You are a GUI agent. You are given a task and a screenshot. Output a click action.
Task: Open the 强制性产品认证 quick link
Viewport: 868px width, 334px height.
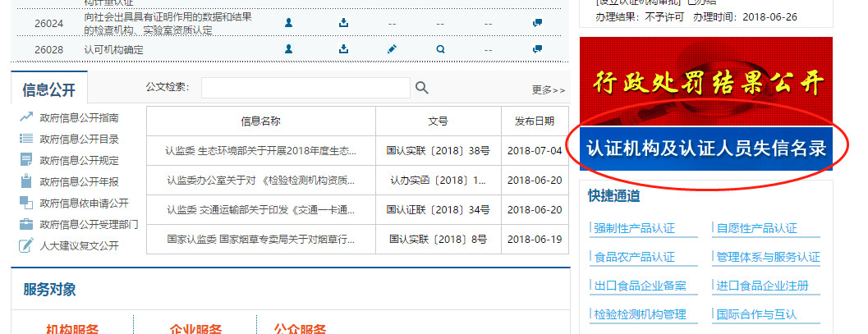point(634,228)
